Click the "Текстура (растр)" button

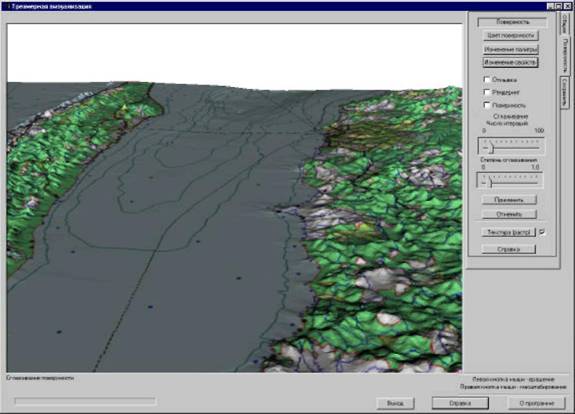click(509, 232)
